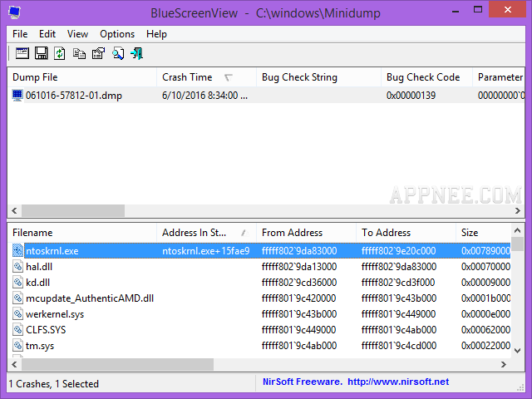Select the CLFS.SYS filename
The image size is (532, 399).
click(x=46, y=330)
